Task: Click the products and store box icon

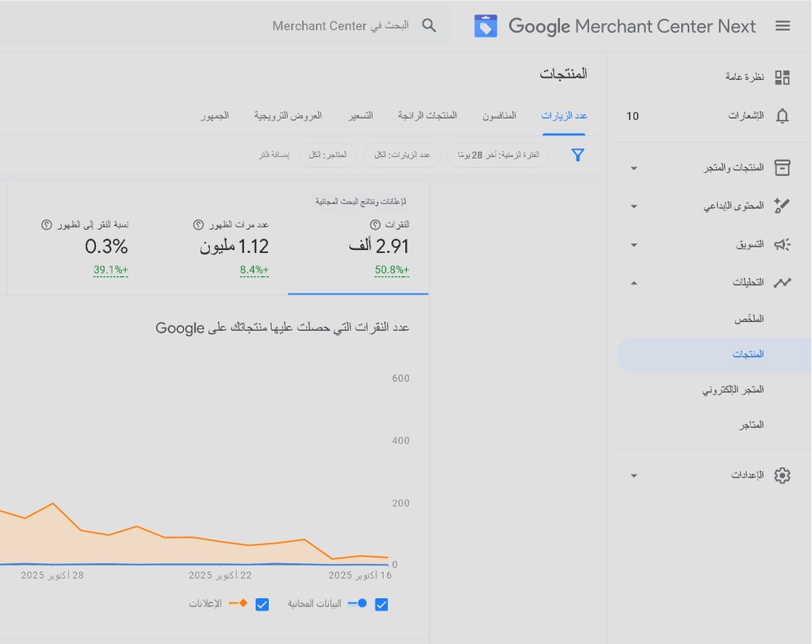Action: coord(782,167)
